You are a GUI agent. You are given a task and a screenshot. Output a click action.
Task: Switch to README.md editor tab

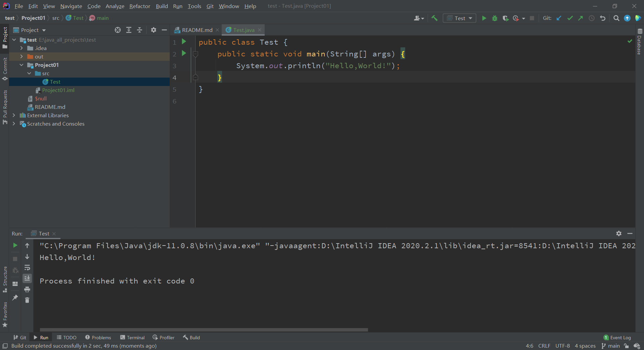click(197, 30)
